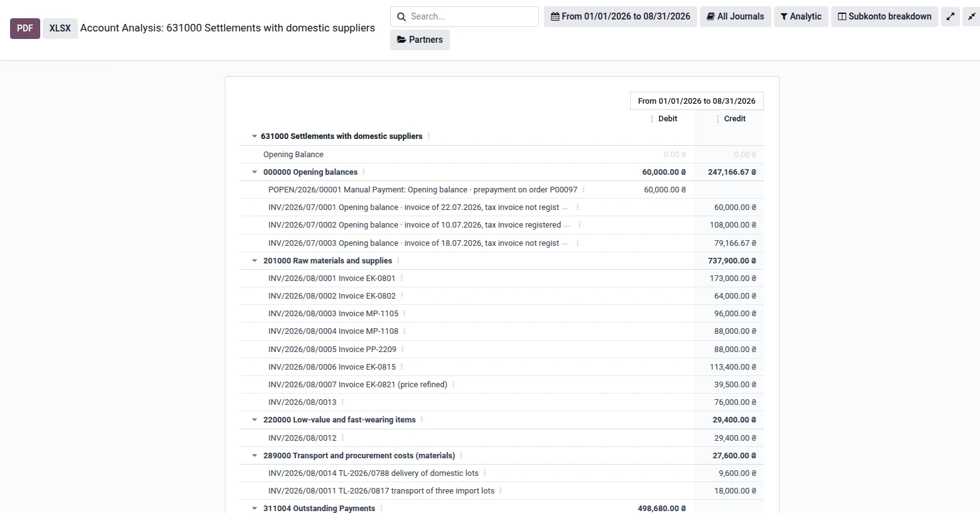Screen dimensions: 980x513
Task: Open the kebab menu for 220000 Low-value items
Action: tap(422, 420)
